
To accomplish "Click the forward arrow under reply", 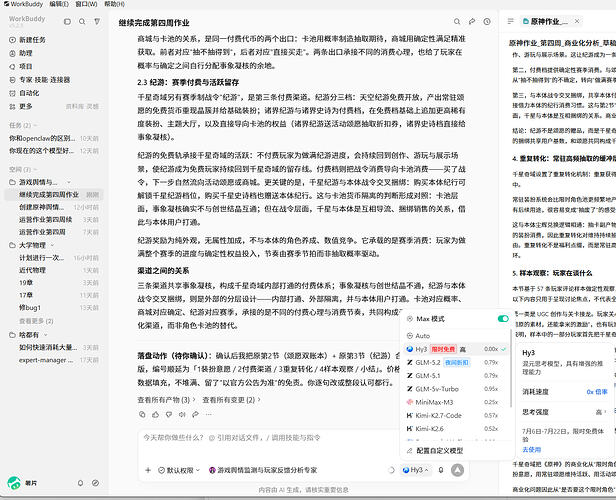I will tap(195, 414).
